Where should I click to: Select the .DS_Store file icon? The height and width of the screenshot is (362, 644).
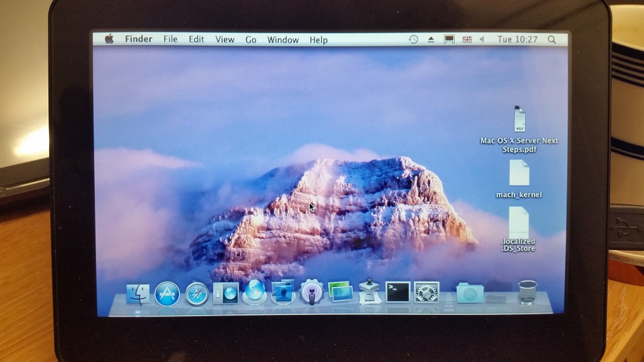pos(518,222)
